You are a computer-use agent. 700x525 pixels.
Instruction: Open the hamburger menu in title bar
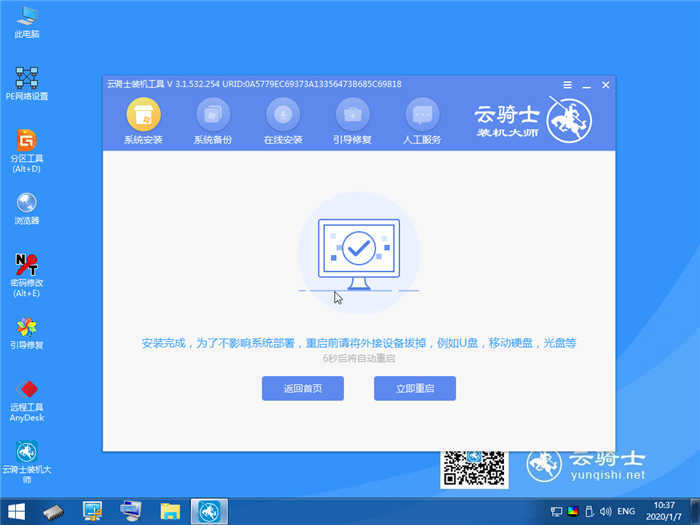(x=568, y=85)
